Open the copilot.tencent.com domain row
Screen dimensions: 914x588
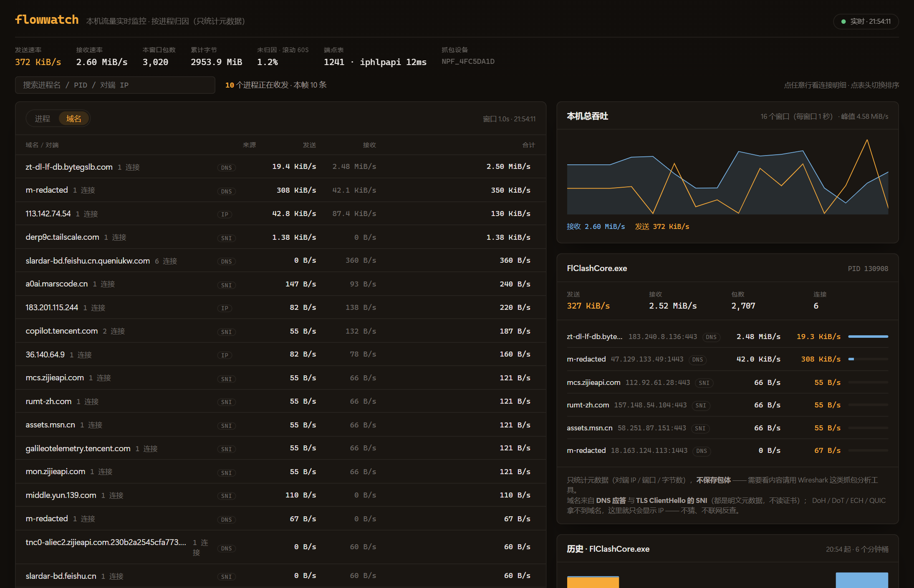[280, 331]
